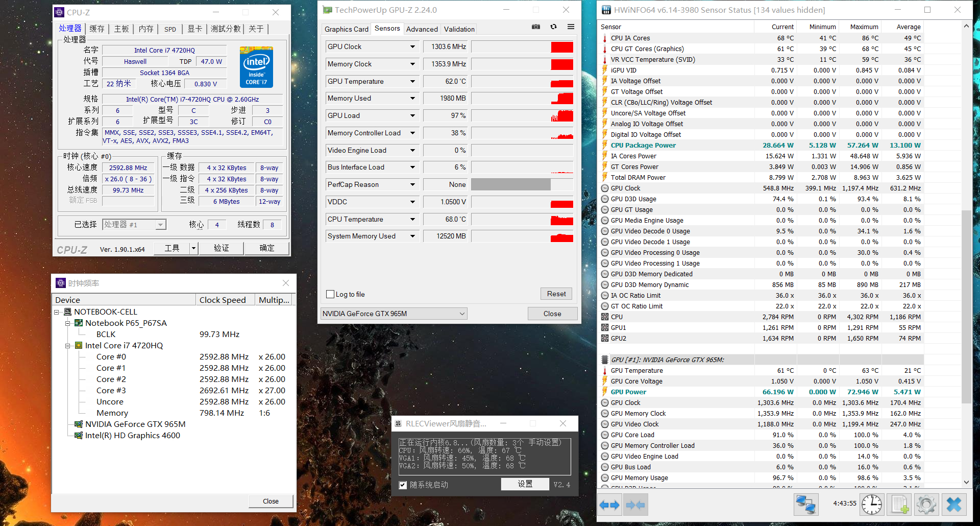Screen dimensions: 980x526
Task: Collapse the Intel Core i7 4720HQ tree node
Action: pyautogui.click(x=67, y=346)
